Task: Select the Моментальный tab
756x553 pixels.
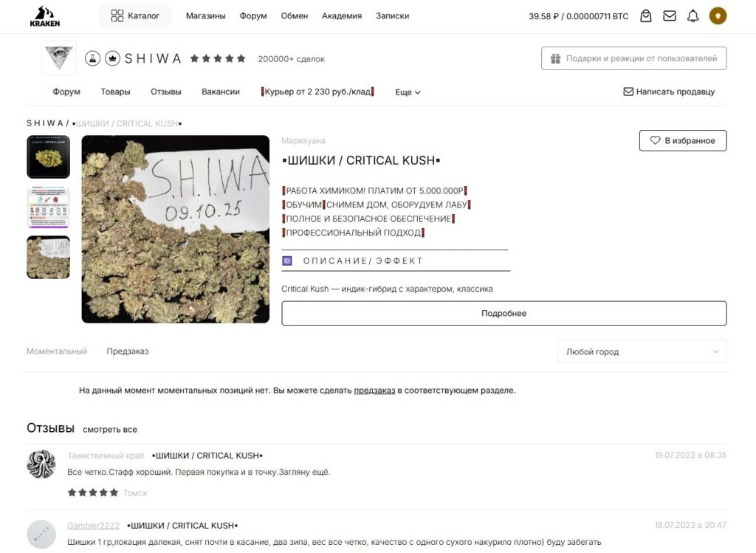Action: [57, 351]
